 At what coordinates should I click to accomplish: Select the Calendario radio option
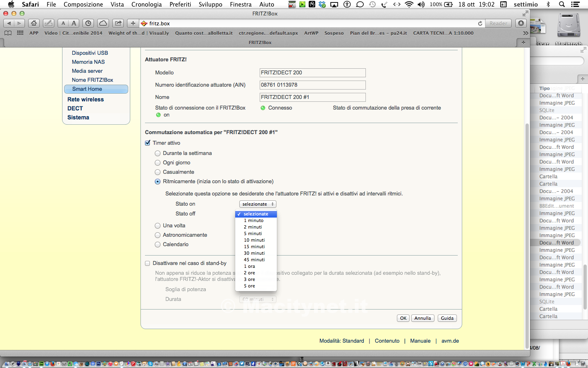[158, 245]
